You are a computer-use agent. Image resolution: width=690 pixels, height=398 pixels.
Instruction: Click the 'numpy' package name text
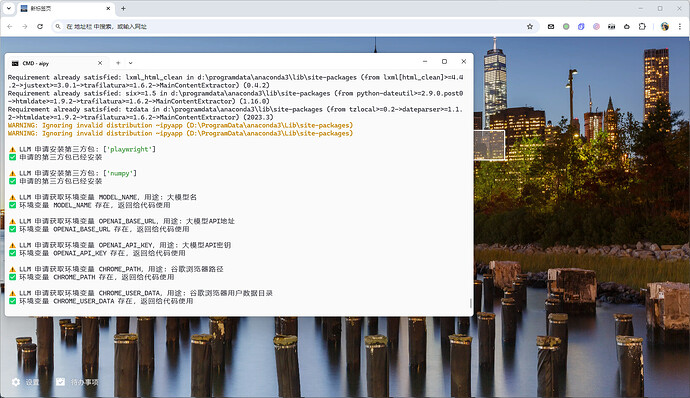(x=120, y=173)
